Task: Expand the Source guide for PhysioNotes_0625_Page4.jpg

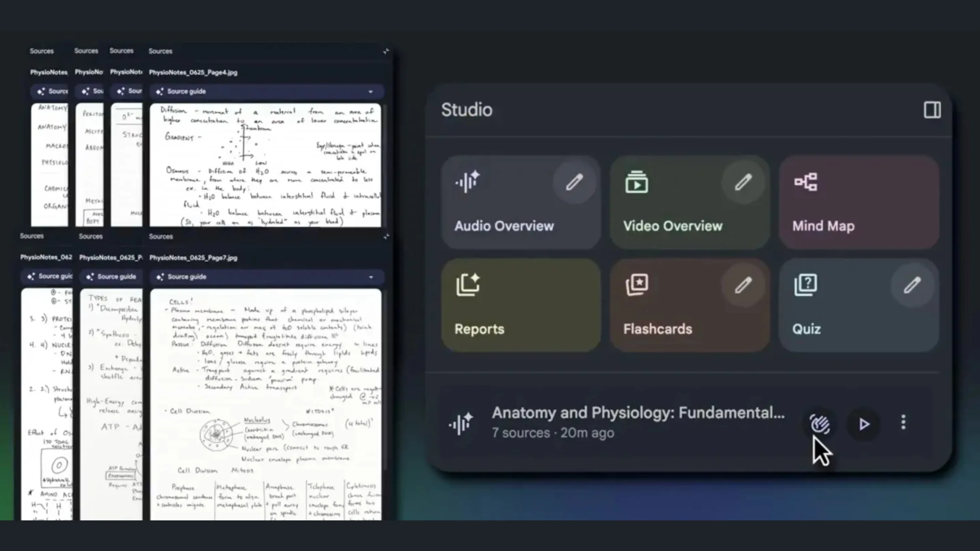Action: coord(371,91)
